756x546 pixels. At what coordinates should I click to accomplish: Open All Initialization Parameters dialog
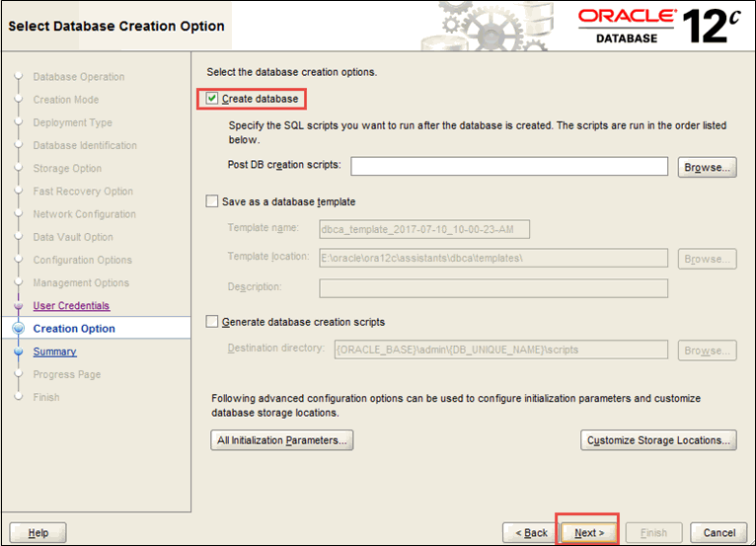tap(282, 440)
